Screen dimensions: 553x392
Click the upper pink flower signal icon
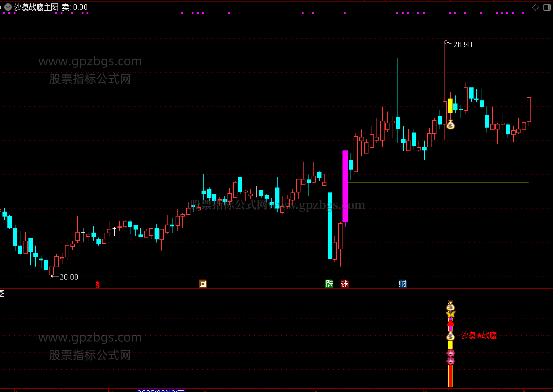[x=450, y=353]
